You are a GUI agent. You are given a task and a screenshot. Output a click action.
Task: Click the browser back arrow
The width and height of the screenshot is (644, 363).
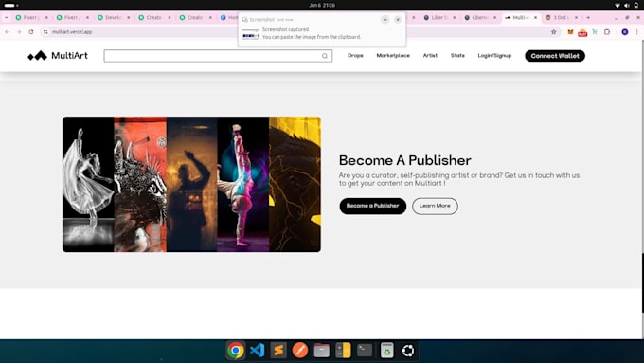tap(7, 31)
